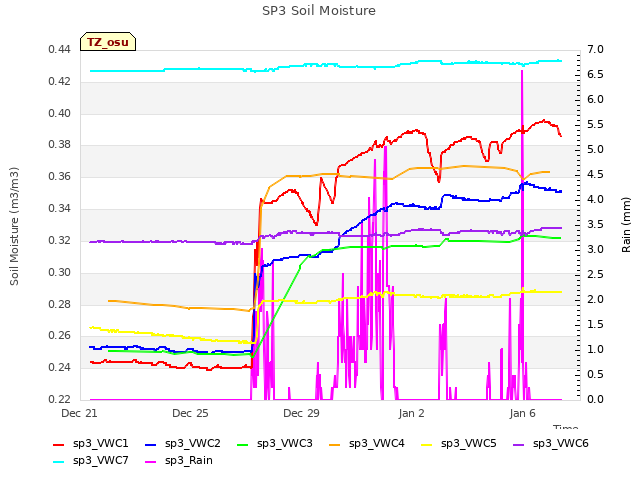Click the Rain (mm) axis title
This screenshot has height=480, width=640.
point(626,225)
